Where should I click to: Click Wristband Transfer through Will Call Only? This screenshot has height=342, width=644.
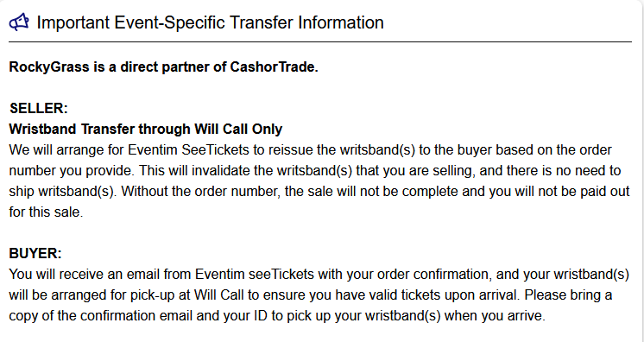146,129
